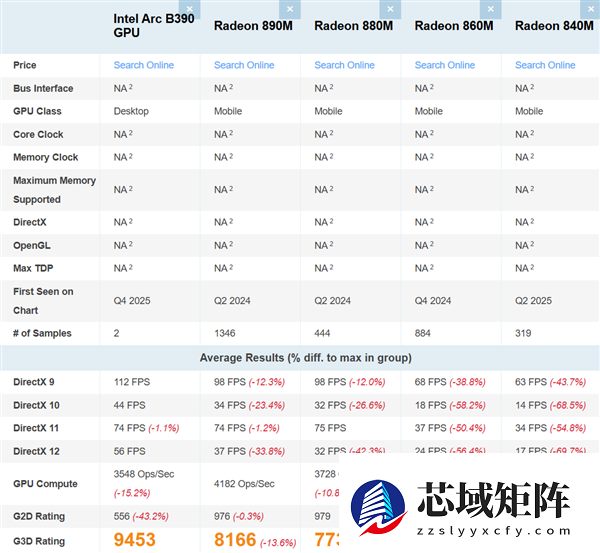Select the Price row label
The width and height of the screenshot is (600, 553).
[24, 65]
